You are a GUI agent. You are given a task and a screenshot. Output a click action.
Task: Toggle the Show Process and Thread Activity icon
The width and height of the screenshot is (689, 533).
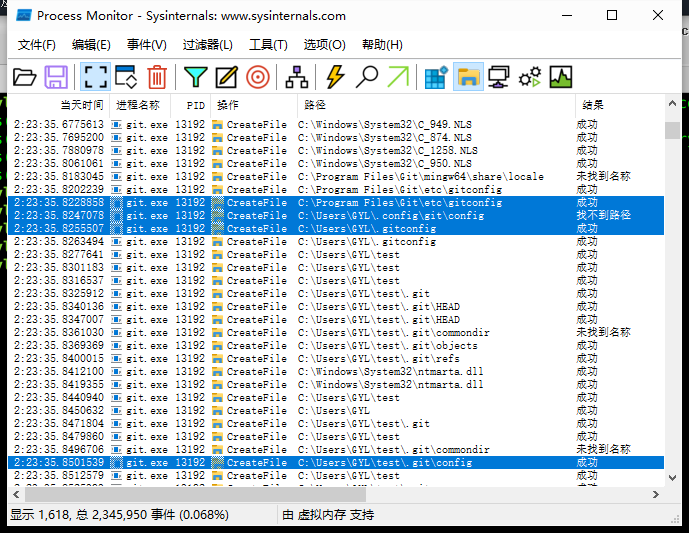pos(529,77)
